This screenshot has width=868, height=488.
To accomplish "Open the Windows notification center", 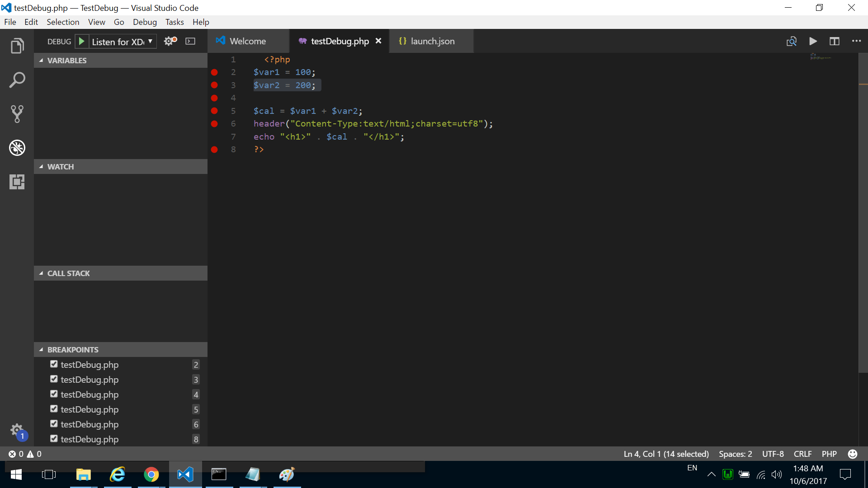I will (x=845, y=474).
